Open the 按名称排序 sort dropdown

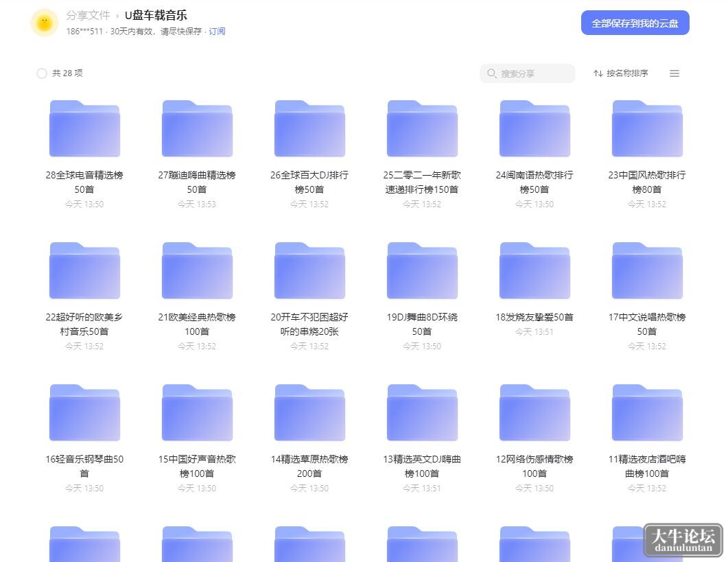[x=621, y=73]
